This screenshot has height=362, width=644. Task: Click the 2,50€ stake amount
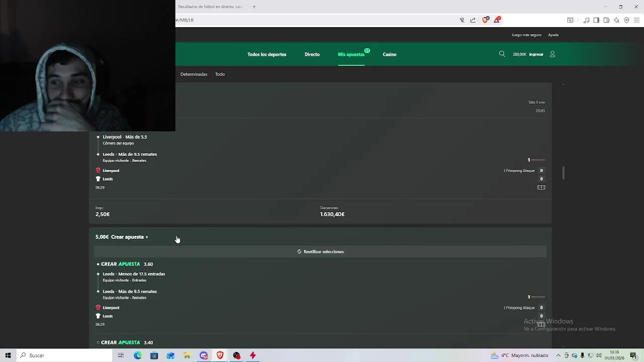tap(103, 214)
